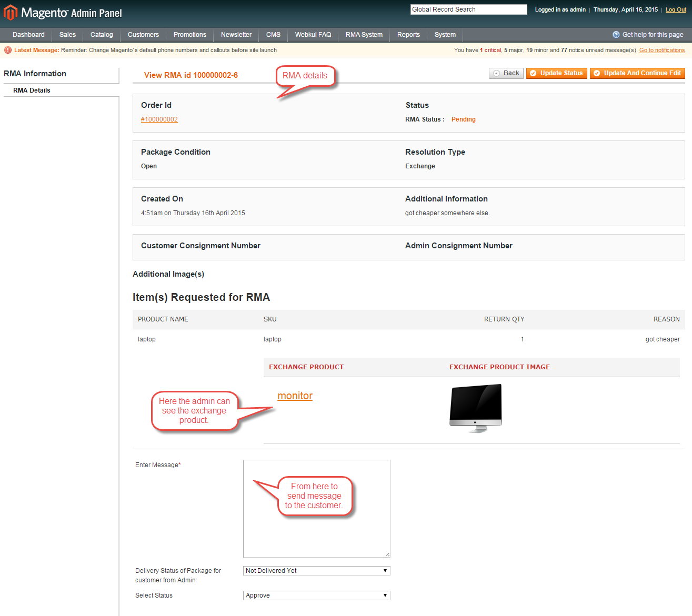Focus the Global Record Search field
Screen dimensions: 692x616
[468, 9]
